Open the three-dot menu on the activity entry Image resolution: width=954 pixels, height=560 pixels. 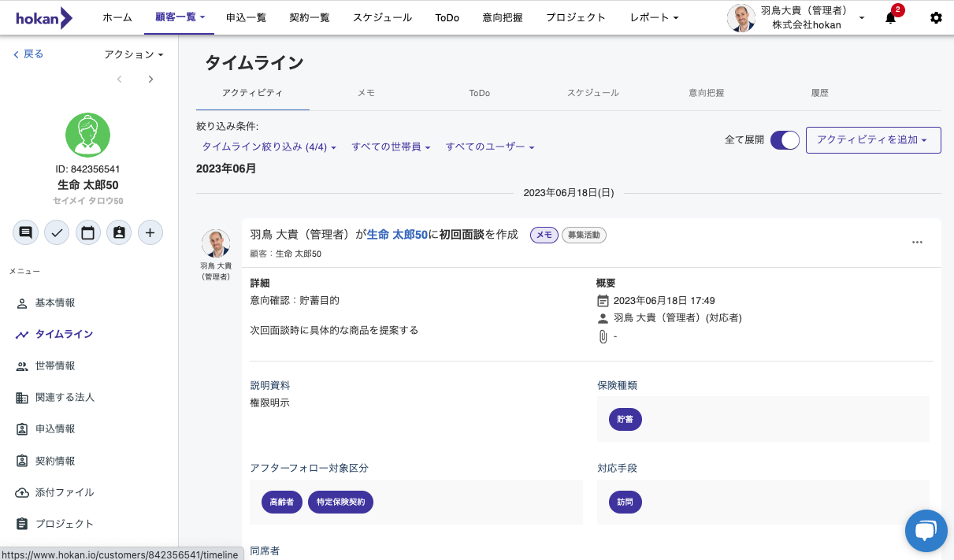click(x=917, y=243)
